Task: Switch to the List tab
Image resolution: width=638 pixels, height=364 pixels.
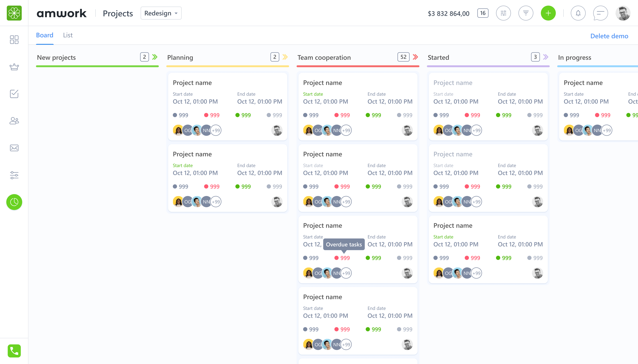Action: pyautogui.click(x=68, y=35)
